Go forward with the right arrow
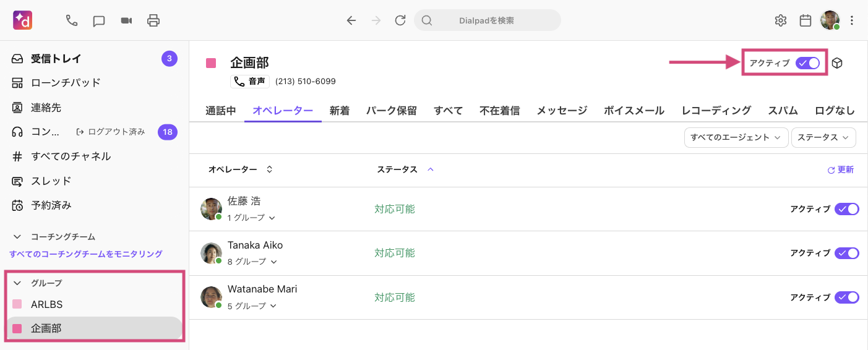 point(376,20)
